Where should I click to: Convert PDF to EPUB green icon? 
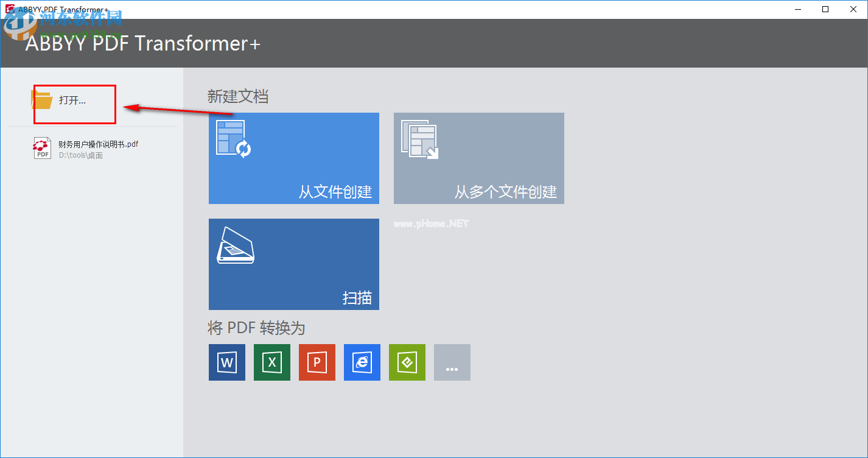coord(407,362)
